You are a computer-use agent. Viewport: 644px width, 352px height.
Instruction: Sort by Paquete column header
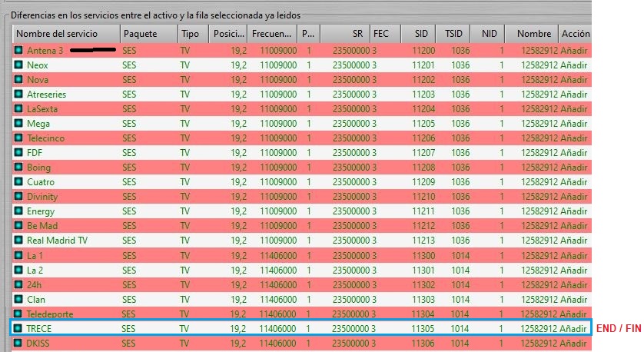pos(149,34)
